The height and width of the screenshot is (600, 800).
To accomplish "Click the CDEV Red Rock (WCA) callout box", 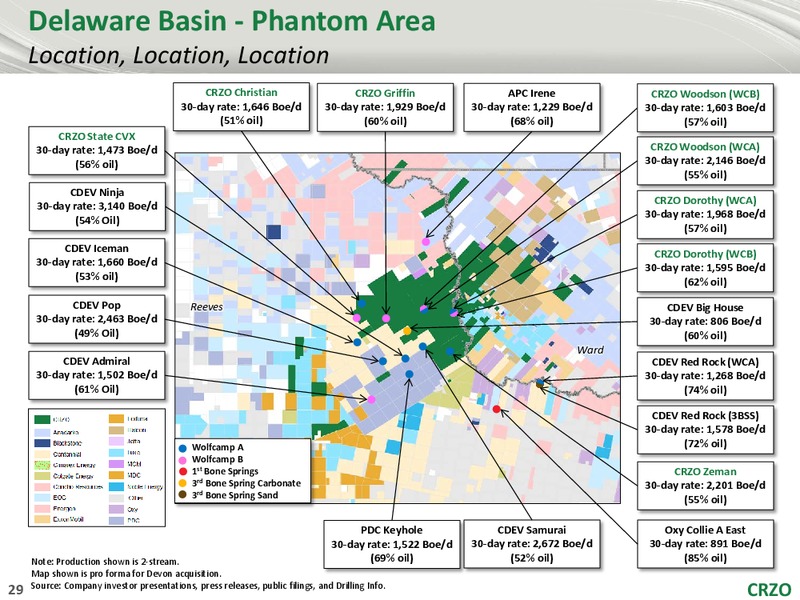I will (705, 376).
